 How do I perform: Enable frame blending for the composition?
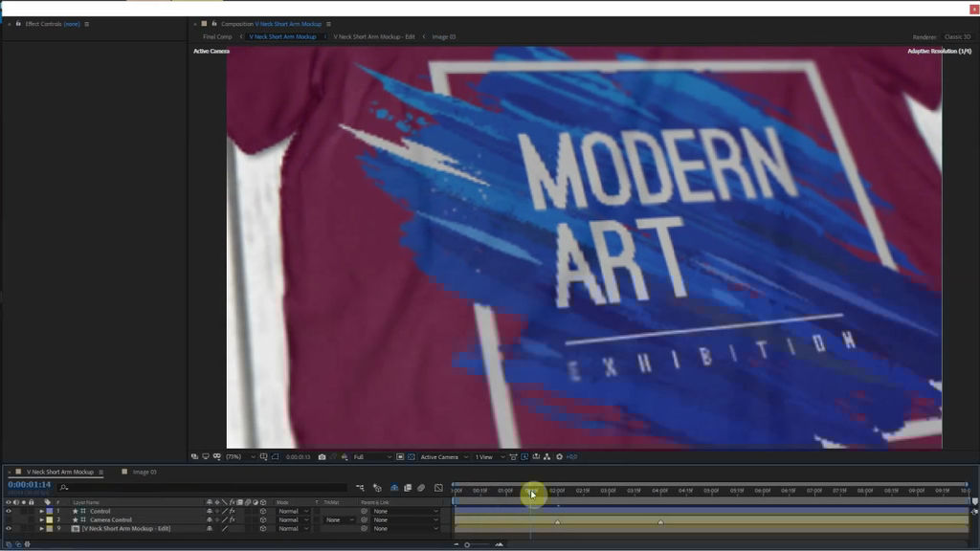[409, 487]
